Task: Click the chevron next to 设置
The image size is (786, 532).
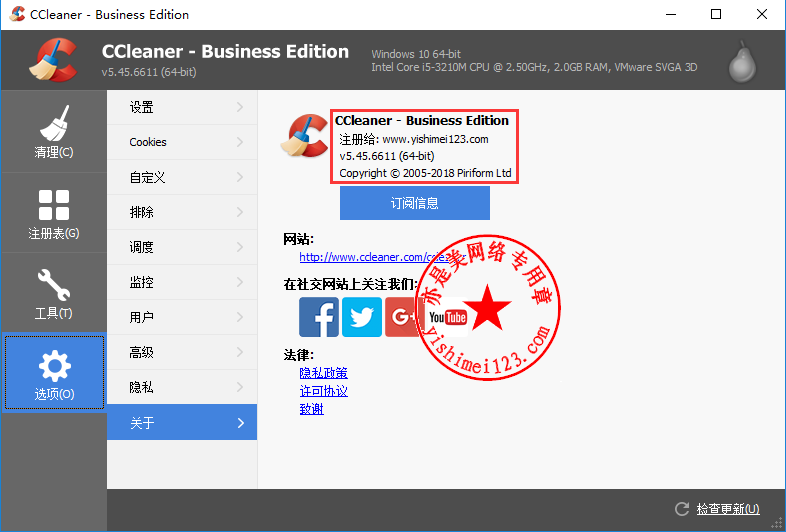Action: [240, 107]
